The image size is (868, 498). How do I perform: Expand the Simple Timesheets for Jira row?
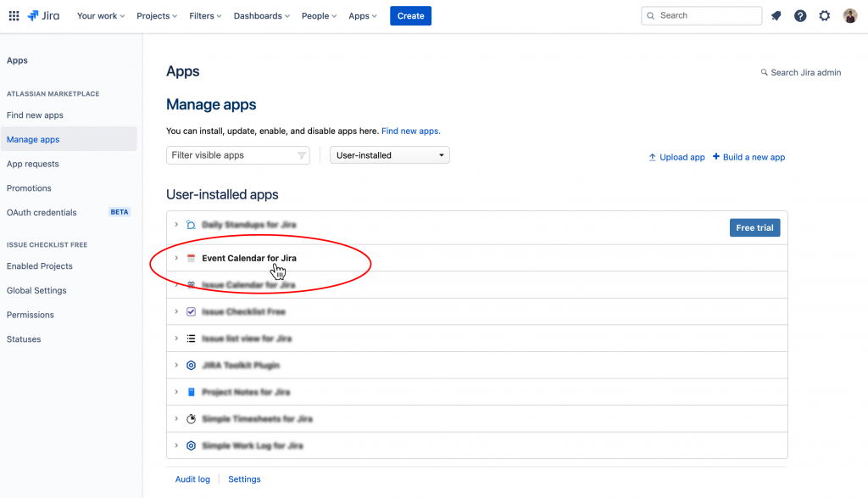coord(176,419)
